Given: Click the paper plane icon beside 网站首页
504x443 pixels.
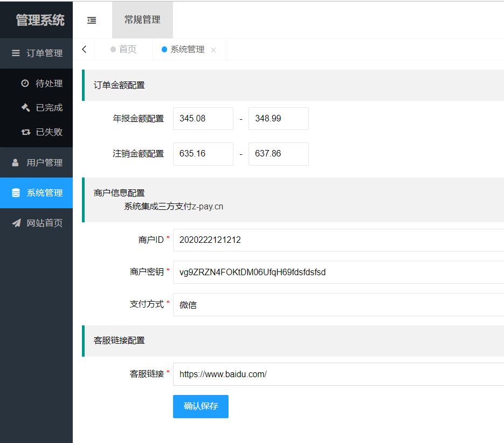Looking at the screenshot, I should click(x=16, y=223).
